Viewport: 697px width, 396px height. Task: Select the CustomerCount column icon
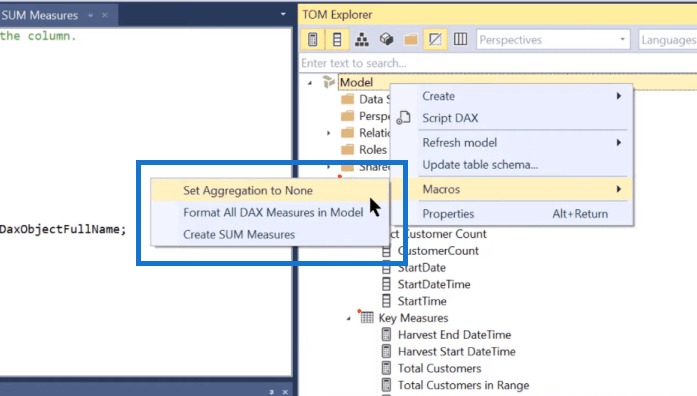386,251
